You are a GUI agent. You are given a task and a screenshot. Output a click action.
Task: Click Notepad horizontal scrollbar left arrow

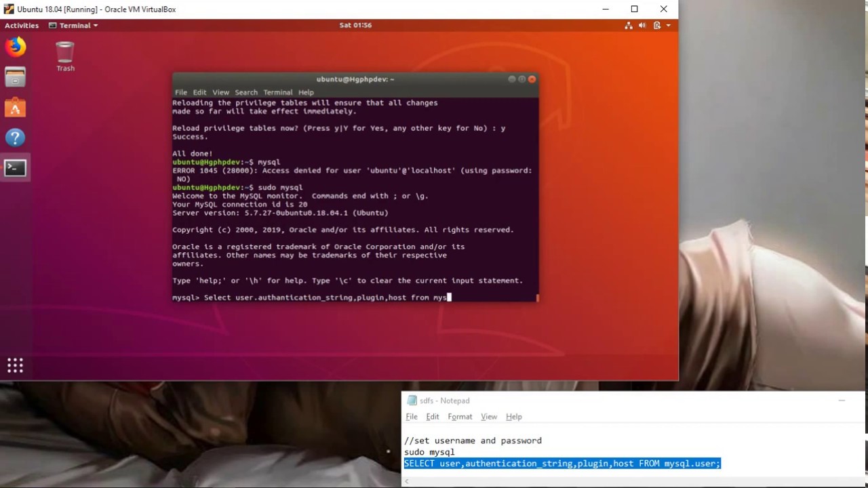click(407, 481)
